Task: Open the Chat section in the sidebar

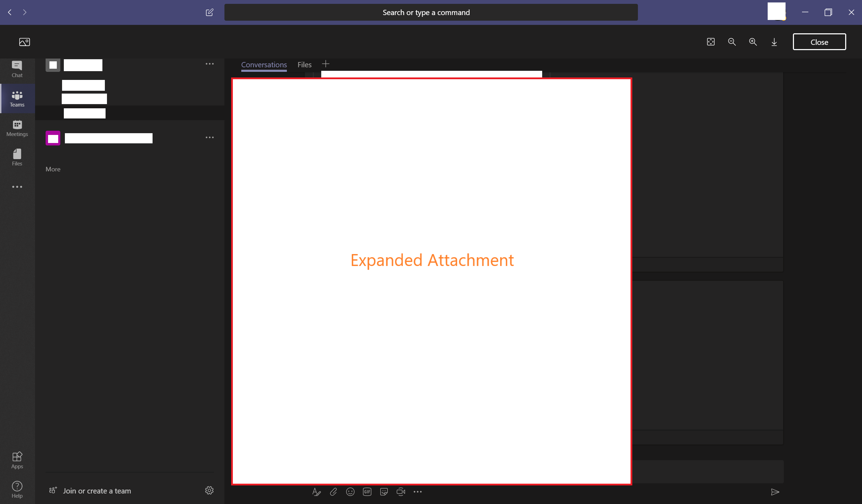Action: (x=17, y=69)
